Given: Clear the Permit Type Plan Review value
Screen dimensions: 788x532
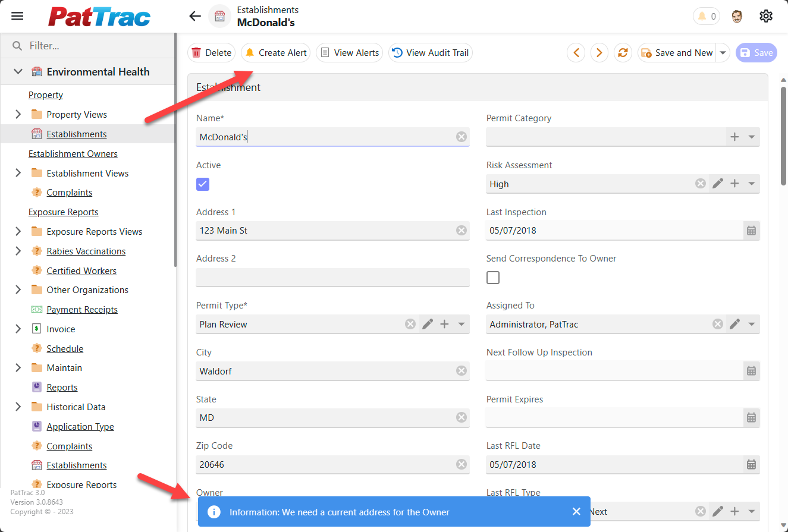Looking at the screenshot, I should 410,324.
